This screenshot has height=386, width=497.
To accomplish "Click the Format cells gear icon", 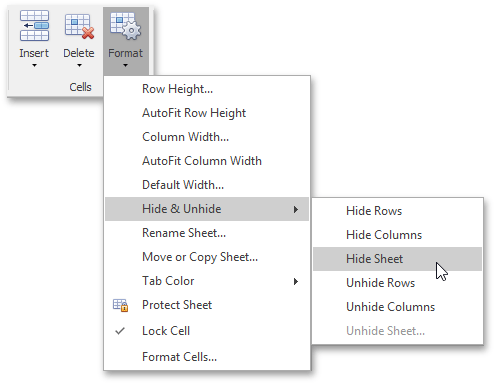I will coord(125,26).
